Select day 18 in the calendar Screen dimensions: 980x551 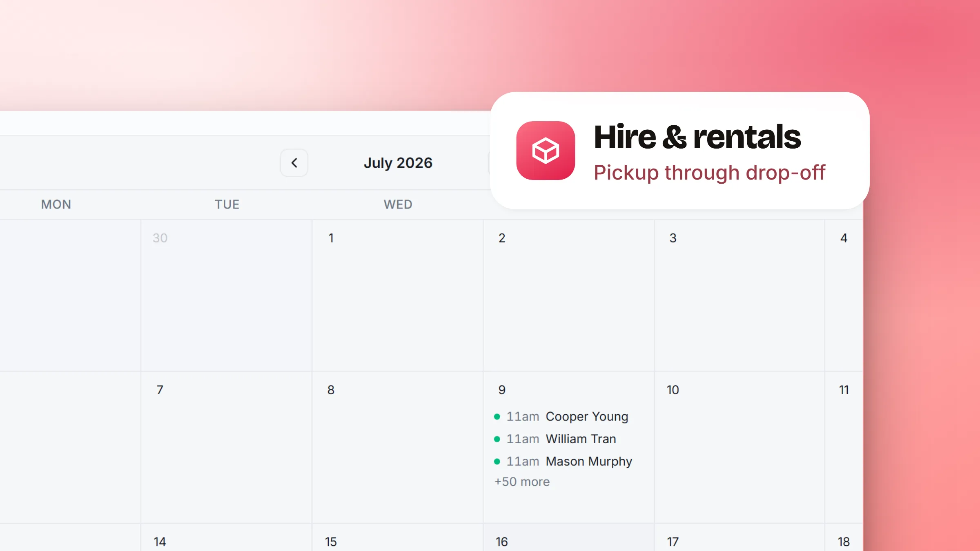click(x=844, y=542)
